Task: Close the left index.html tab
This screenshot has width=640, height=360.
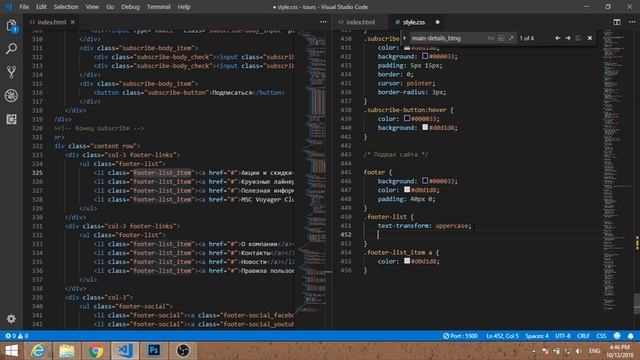Action: [x=73, y=22]
